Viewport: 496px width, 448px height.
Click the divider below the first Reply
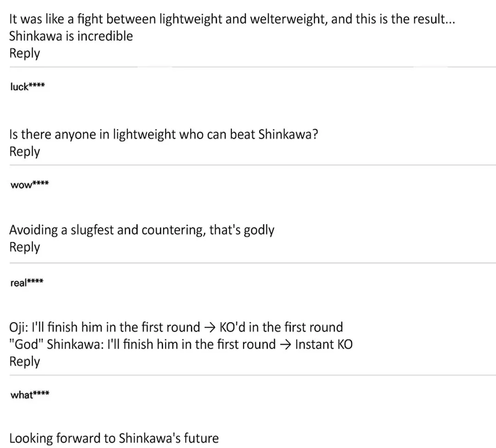pyautogui.click(x=253, y=67)
